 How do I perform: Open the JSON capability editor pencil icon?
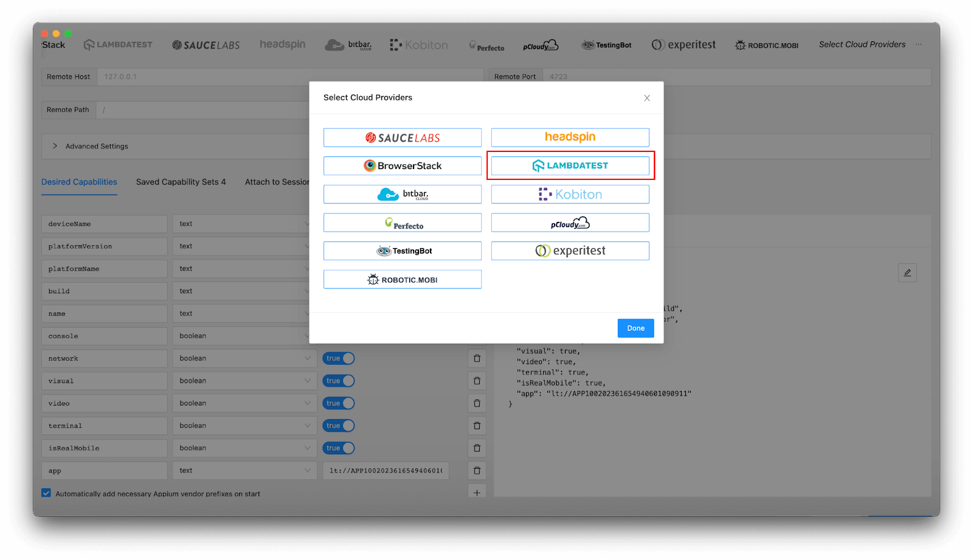coord(907,272)
